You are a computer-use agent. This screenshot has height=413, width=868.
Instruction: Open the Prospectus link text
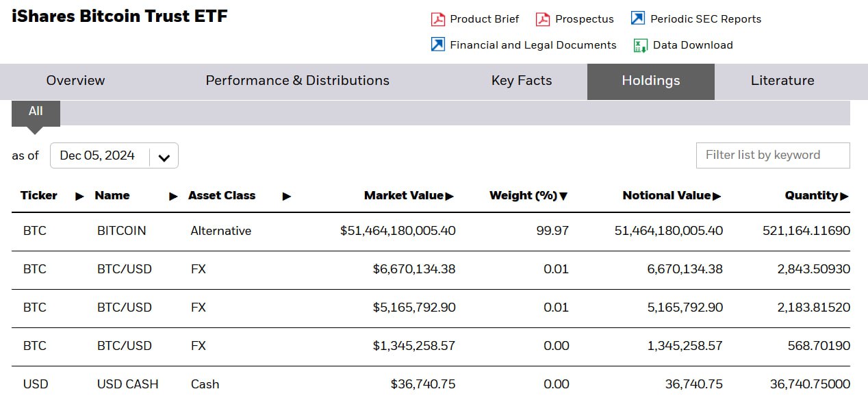(x=584, y=19)
